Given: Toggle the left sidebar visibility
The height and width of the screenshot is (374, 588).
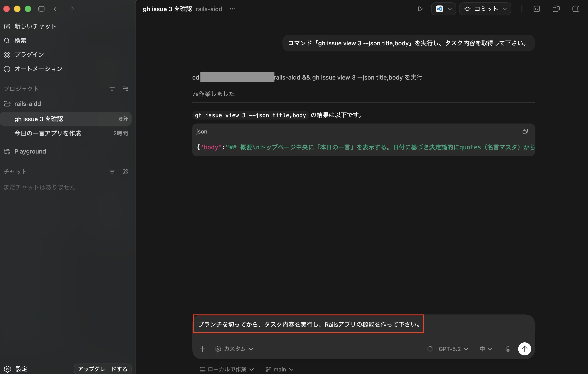Looking at the screenshot, I should click(41, 9).
